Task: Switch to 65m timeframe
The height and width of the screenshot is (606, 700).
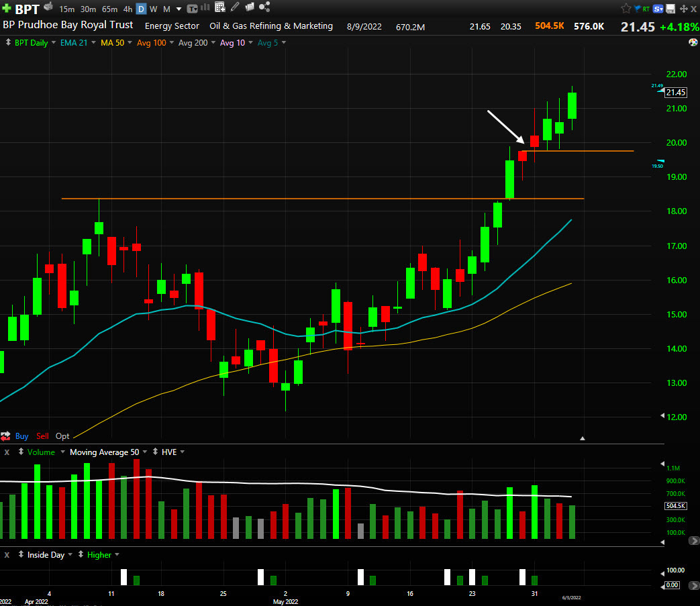Action: (110, 9)
